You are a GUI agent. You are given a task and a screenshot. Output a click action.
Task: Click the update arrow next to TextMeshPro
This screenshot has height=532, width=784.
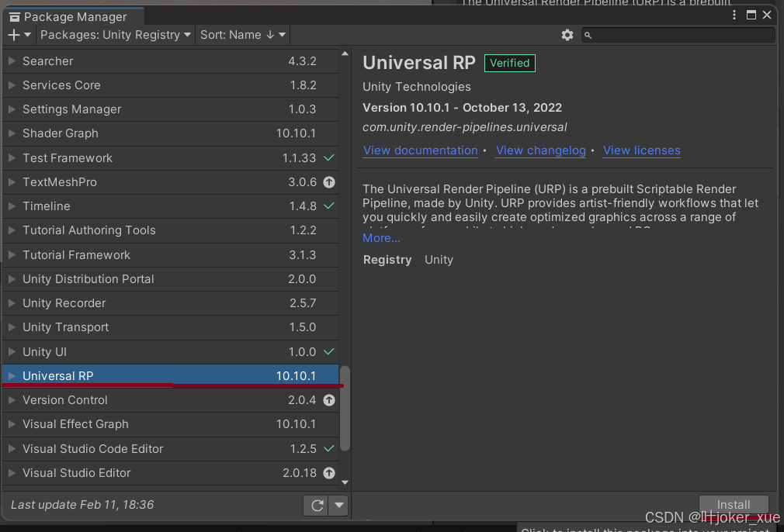[329, 181]
